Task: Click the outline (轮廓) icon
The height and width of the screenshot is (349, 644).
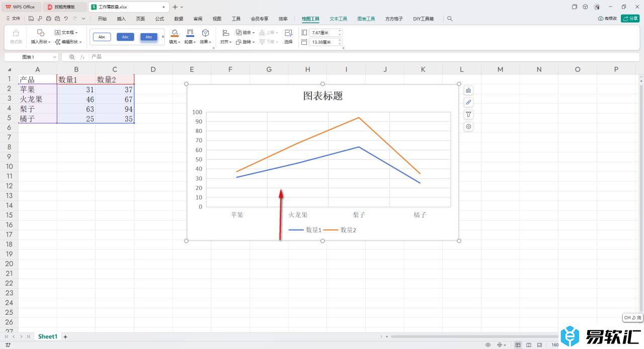Action: click(x=190, y=33)
